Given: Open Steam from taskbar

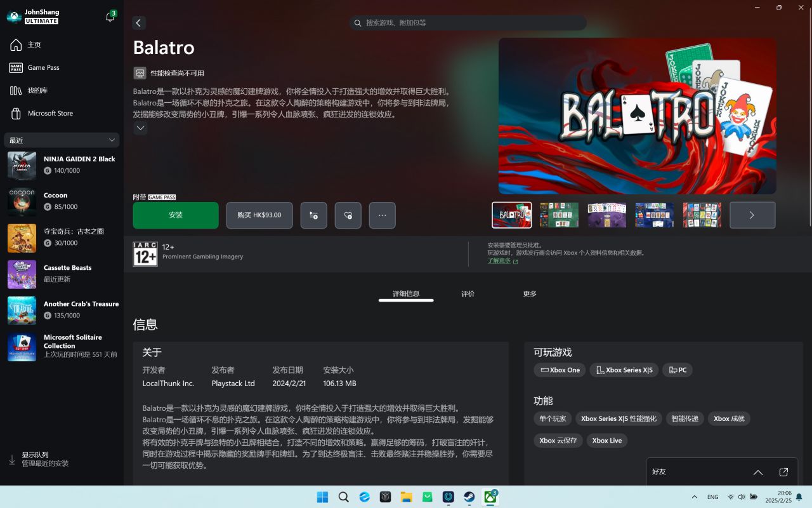Looking at the screenshot, I should pyautogui.click(x=469, y=497).
